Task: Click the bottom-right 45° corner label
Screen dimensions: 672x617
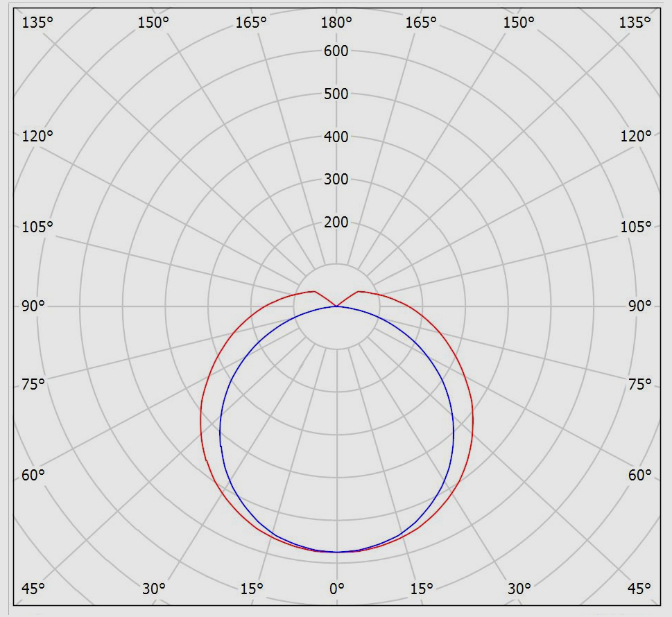Action: (x=639, y=589)
